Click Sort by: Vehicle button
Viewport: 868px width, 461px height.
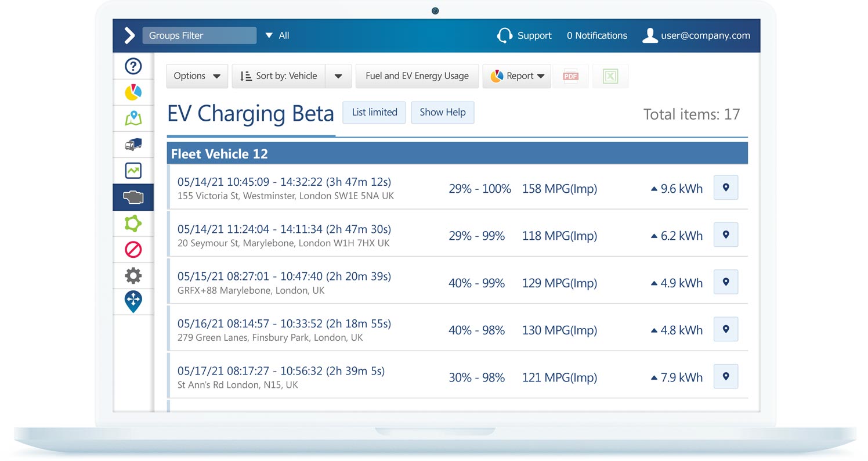(x=279, y=76)
